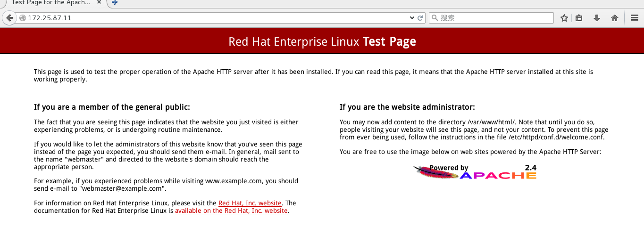This screenshot has width=644, height=243.
Task: Open the hamburger menu button
Action: (634, 18)
